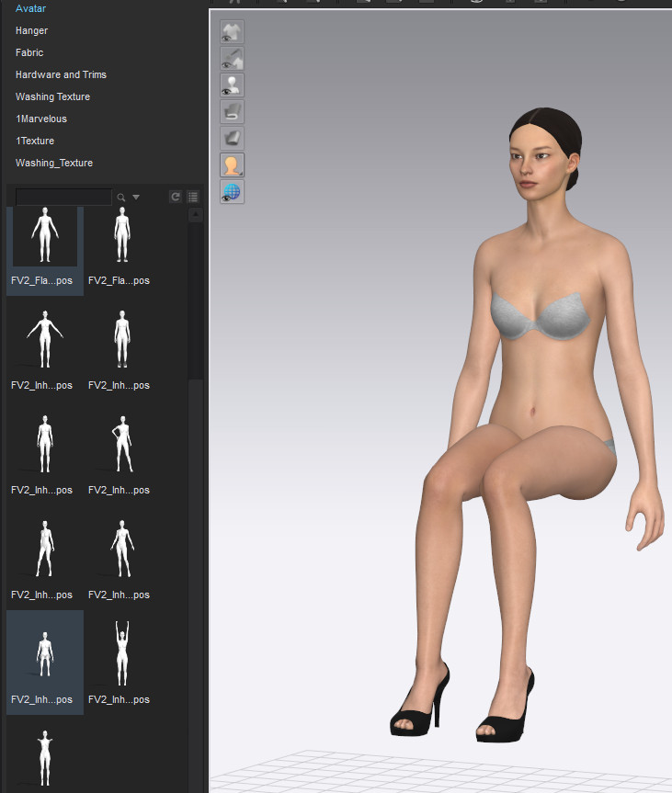672x793 pixels.
Task: Open the Washing_Texture library entry
Action: coord(54,163)
